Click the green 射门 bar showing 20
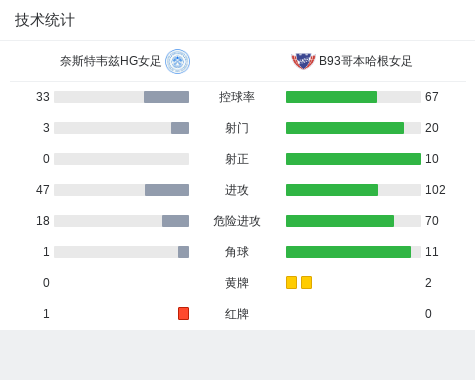This screenshot has height=380, width=475. [x=345, y=128]
